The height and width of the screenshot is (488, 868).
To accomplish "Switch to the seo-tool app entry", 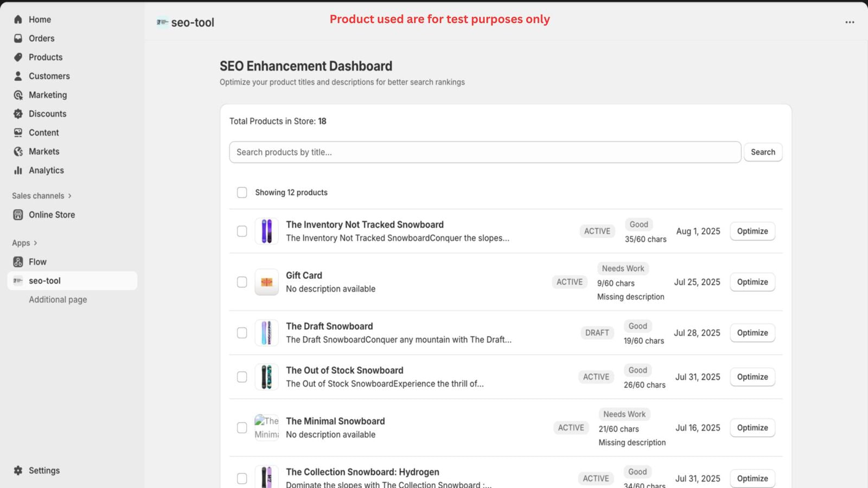I will click(45, 280).
